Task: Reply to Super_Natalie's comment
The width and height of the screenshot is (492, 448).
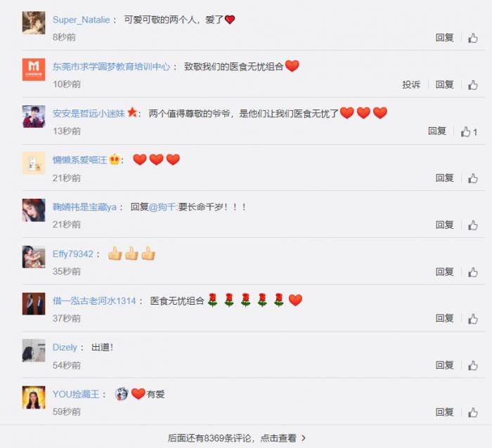Action: (444, 38)
